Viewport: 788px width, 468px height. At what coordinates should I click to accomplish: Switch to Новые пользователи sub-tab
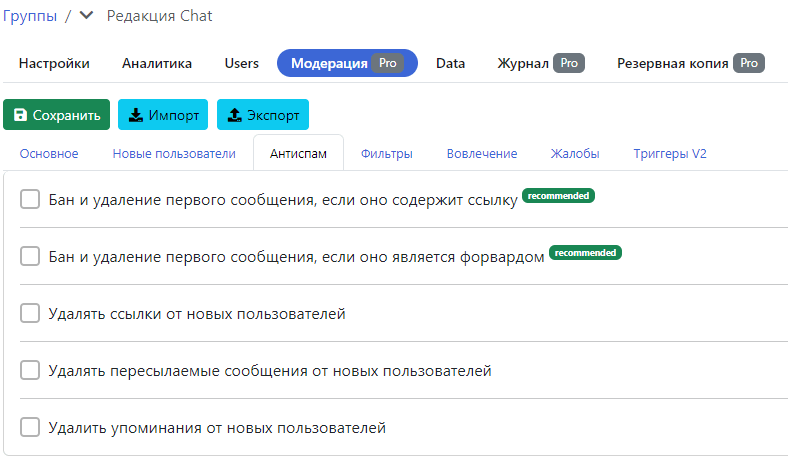[174, 154]
